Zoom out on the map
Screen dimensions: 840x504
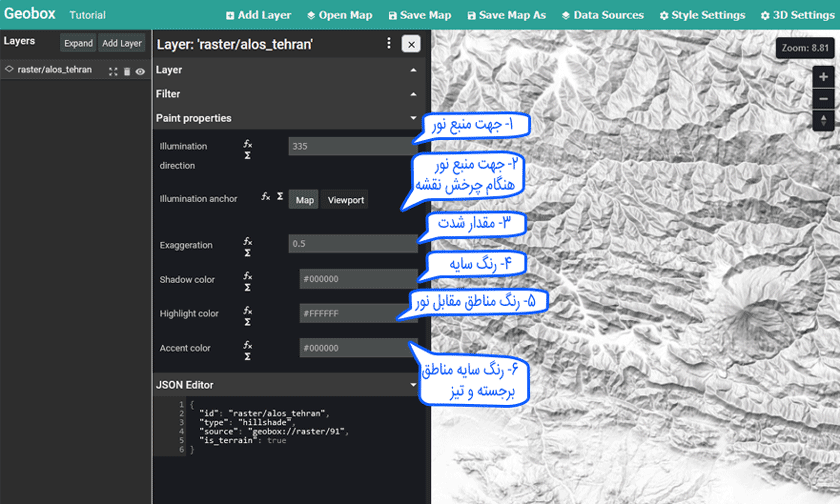tap(823, 98)
